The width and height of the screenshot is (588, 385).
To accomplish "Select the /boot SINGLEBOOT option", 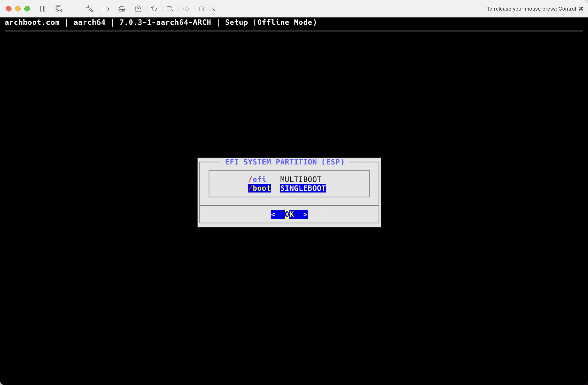I will (x=287, y=188).
